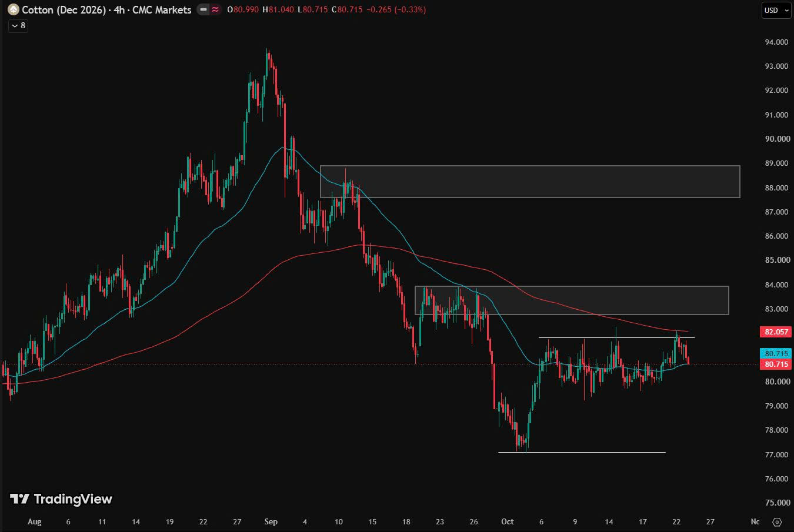The image size is (794, 532).
Task: Click the 77.000 price axis label
Action: pyautogui.click(x=776, y=454)
